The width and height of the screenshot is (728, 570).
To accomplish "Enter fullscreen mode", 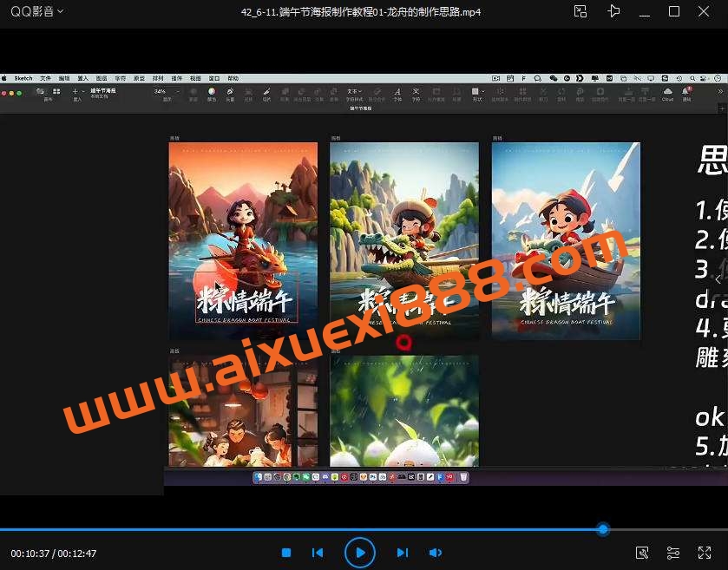I will (705, 553).
